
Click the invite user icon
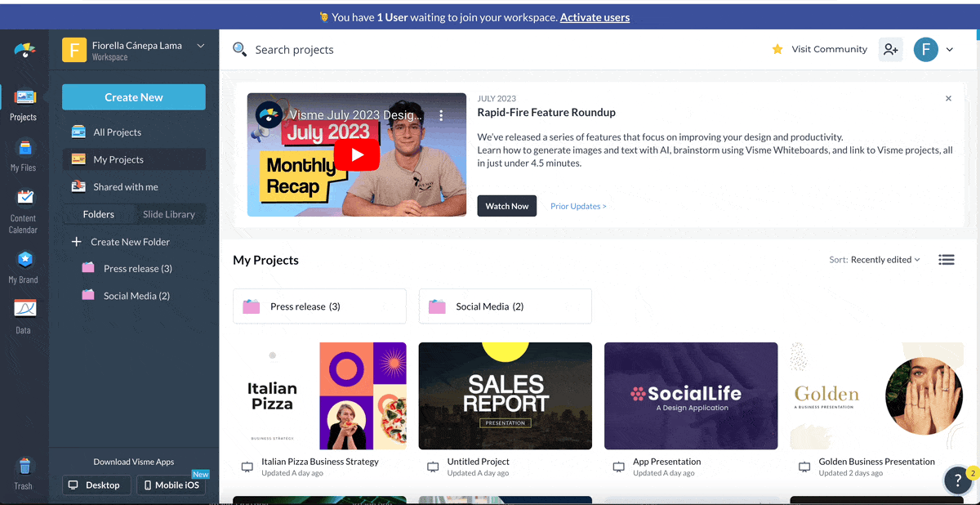(890, 50)
